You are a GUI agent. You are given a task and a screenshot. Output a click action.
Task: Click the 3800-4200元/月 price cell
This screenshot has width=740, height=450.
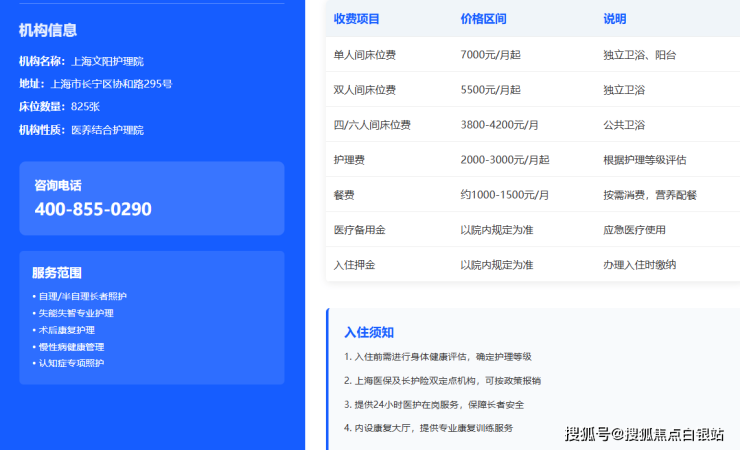(x=499, y=125)
